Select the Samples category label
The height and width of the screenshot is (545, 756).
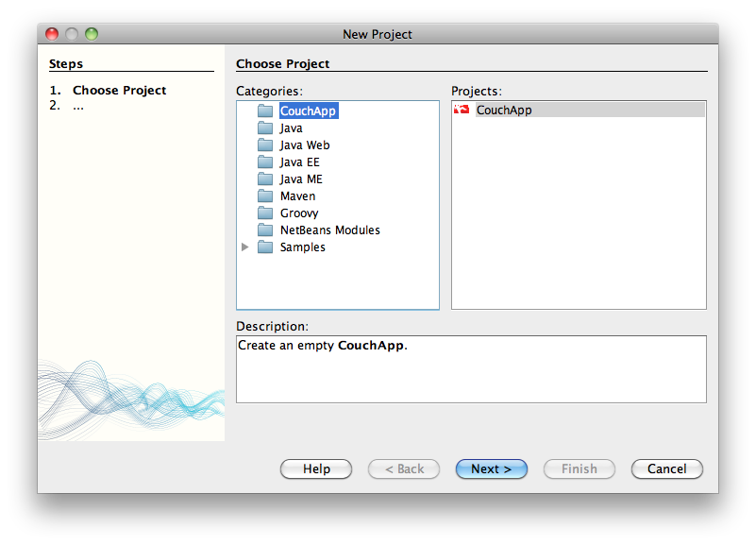pyautogui.click(x=302, y=247)
